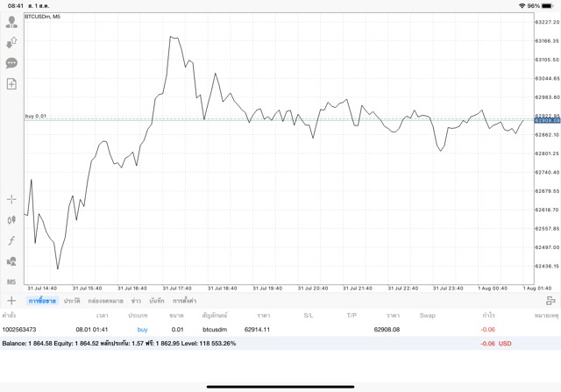Change the M5 timeframe selector
The image size is (561, 392).
(x=11, y=282)
